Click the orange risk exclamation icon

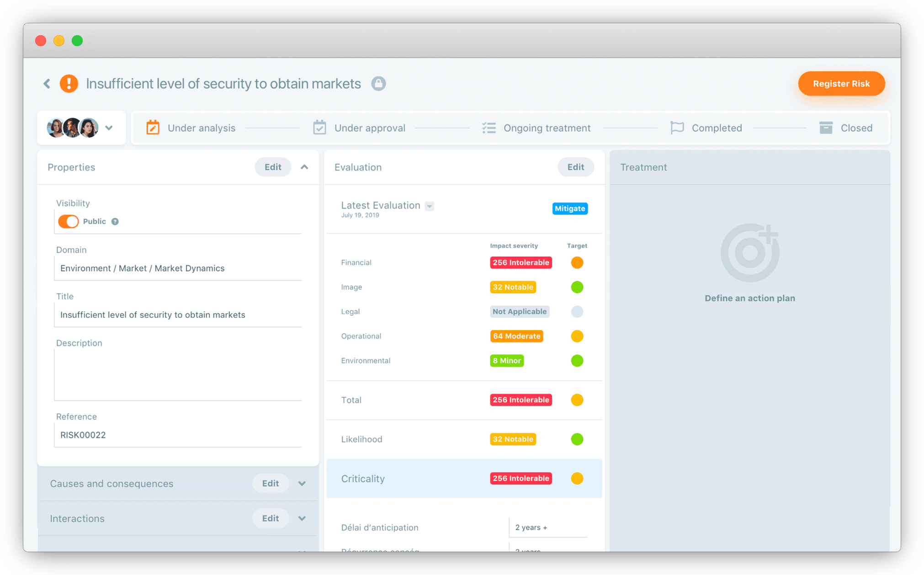coord(69,84)
